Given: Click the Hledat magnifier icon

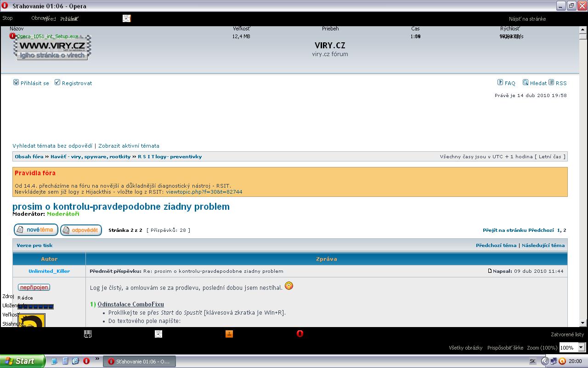Looking at the screenshot, I should pyautogui.click(x=526, y=82).
